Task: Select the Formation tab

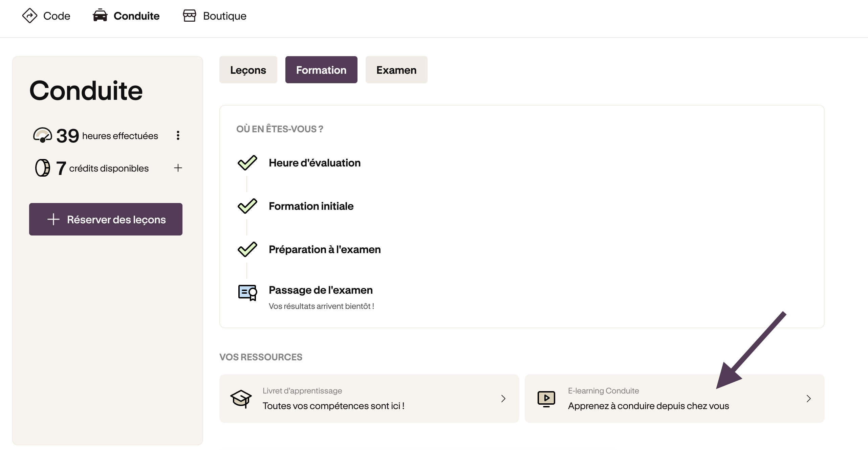Action: coord(321,70)
